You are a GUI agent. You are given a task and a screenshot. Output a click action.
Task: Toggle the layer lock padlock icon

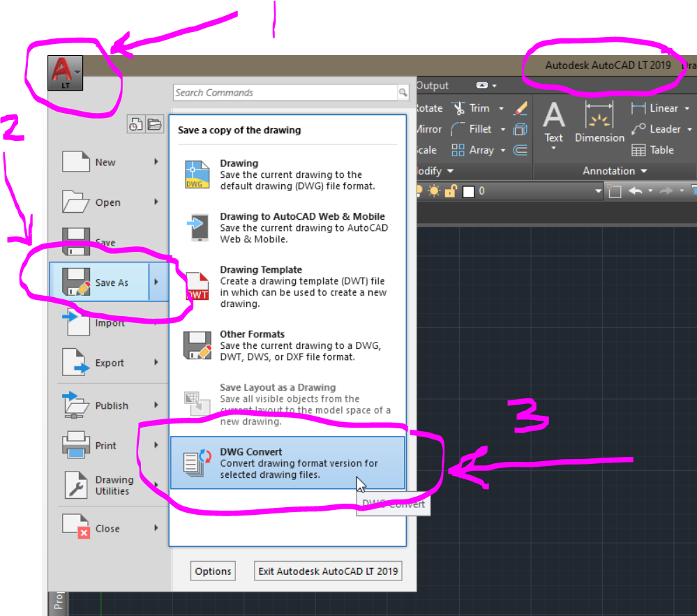point(452,190)
